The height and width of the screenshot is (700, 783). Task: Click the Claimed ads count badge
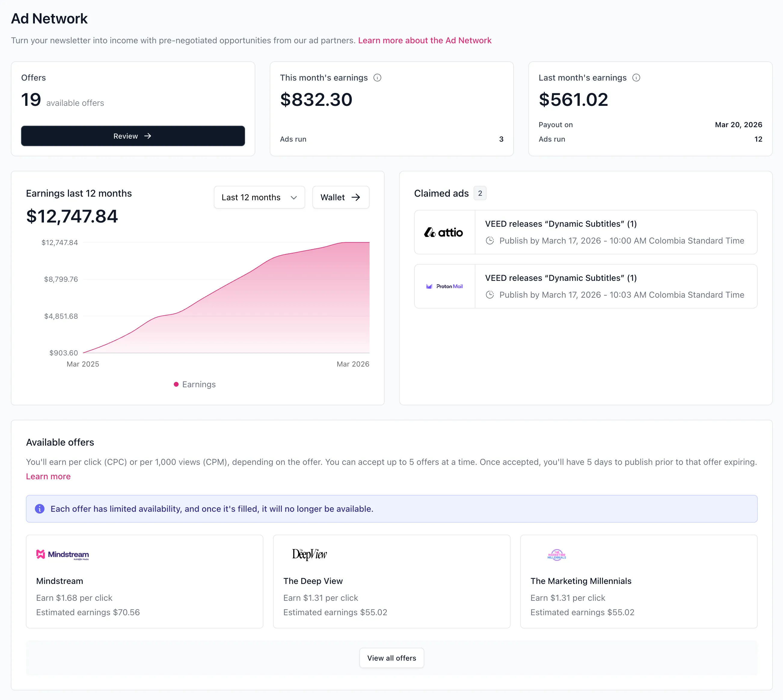click(x=480, y=193)
